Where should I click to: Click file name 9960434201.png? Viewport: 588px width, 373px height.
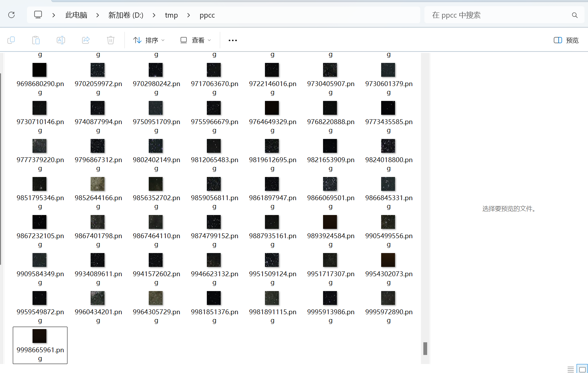(98, 316)
